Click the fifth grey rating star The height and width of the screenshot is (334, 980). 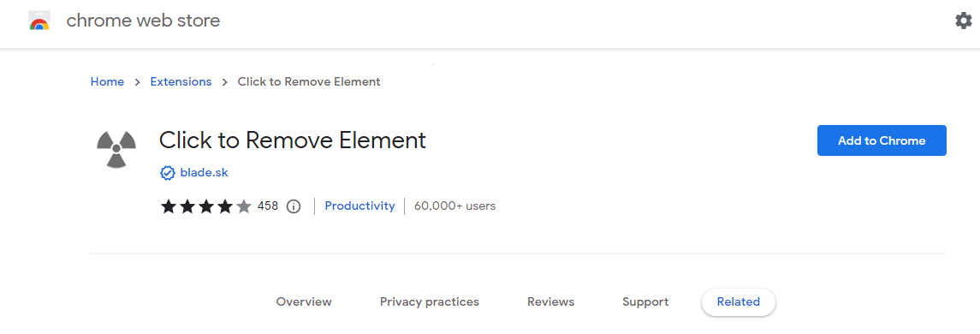point(244,206)
